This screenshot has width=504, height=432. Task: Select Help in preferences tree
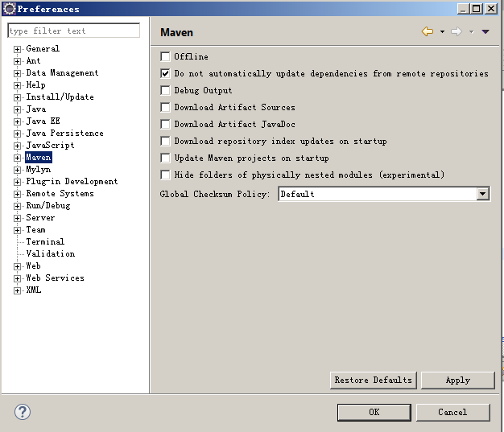coord(35,84)
